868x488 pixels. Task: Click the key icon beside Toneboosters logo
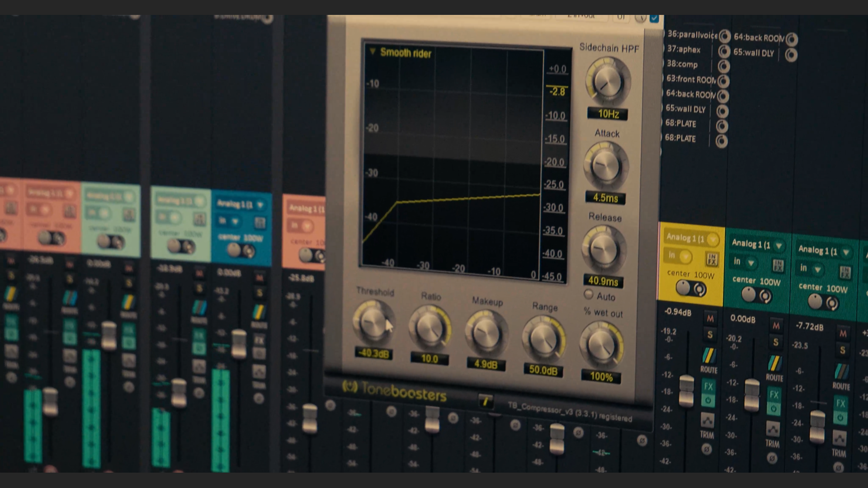coord(486,400)
